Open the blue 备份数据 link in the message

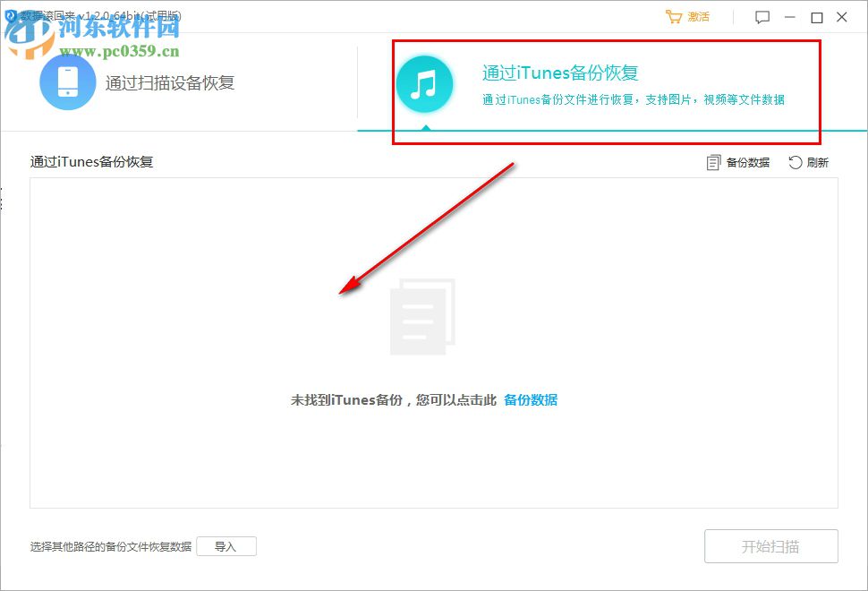point(532,399)
